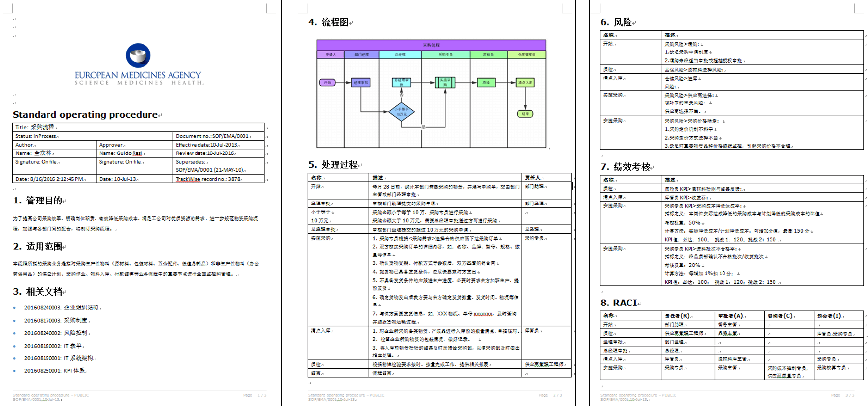Select bullet '201608190001: IT 系统架构'
This screenshot has width=868, height=406.
58,358
